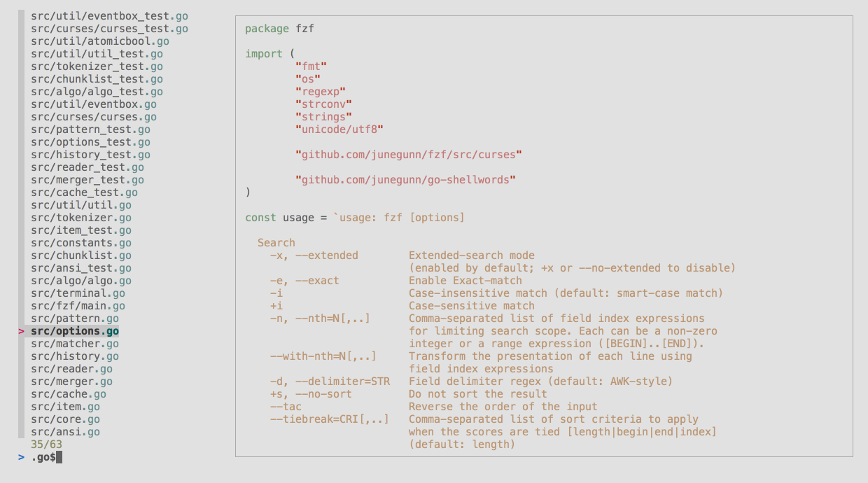Pick src/core.go from the results
The width and height of the screenshot is (868, 483).
click(65, 419)
